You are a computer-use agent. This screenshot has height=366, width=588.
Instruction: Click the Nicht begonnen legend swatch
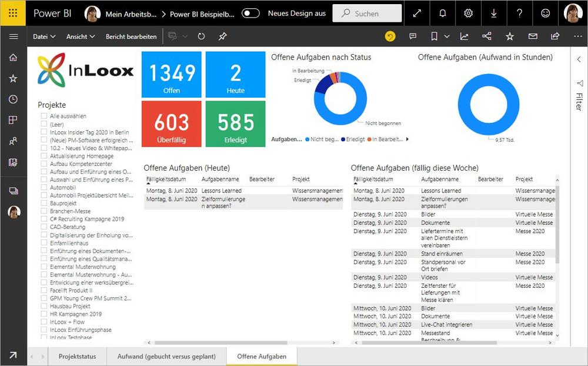[307, 139]
